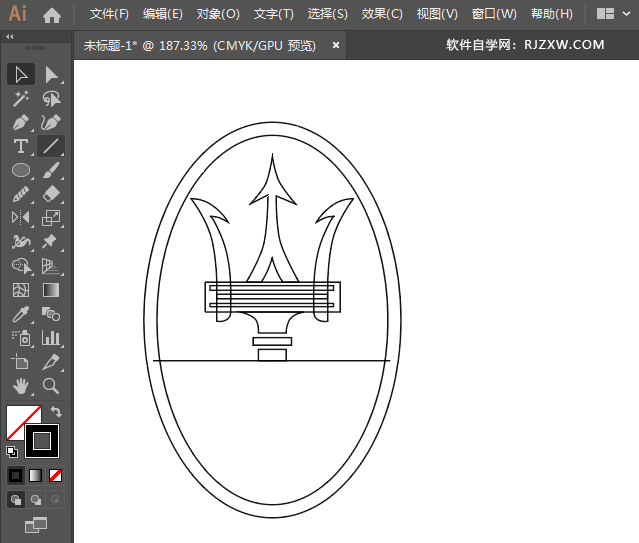Viewport: 639px width, 543px height.
Task: Enable Draw Inside mode
Action: pos(55,500)
